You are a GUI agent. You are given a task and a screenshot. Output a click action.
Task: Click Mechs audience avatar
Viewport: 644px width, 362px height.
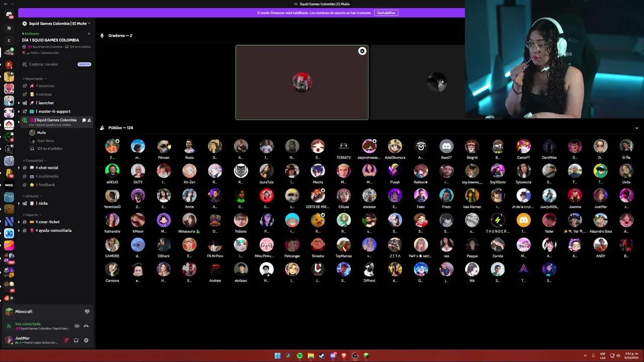coord(318,171)
